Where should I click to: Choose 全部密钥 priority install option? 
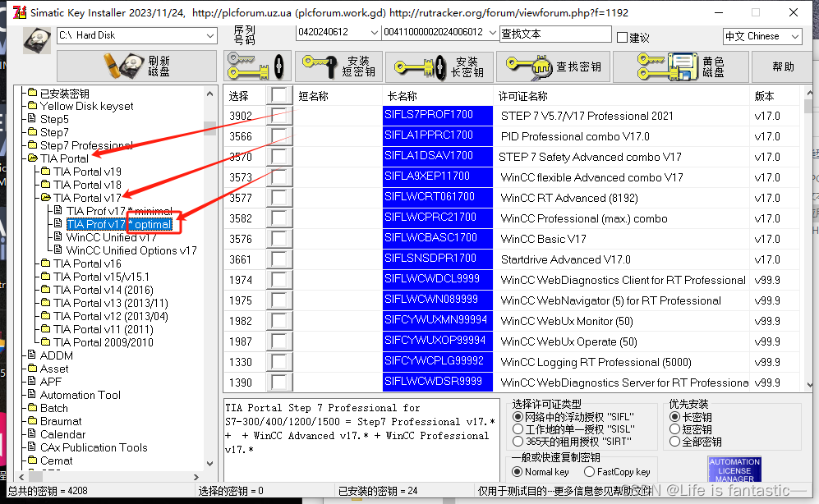click(674, 442)
